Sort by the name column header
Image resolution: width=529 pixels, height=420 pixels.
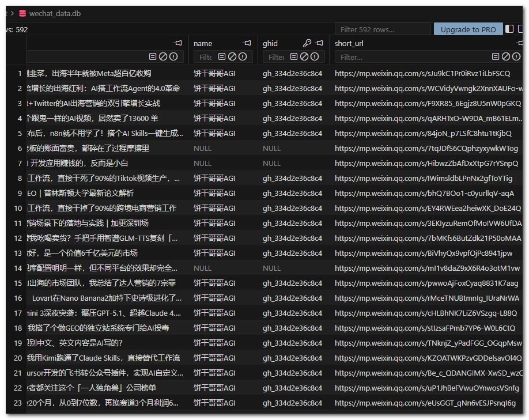[203, 44]
